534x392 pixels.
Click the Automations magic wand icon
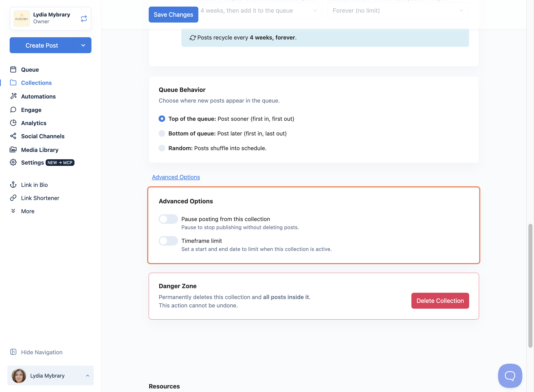(x=13, y=96)
